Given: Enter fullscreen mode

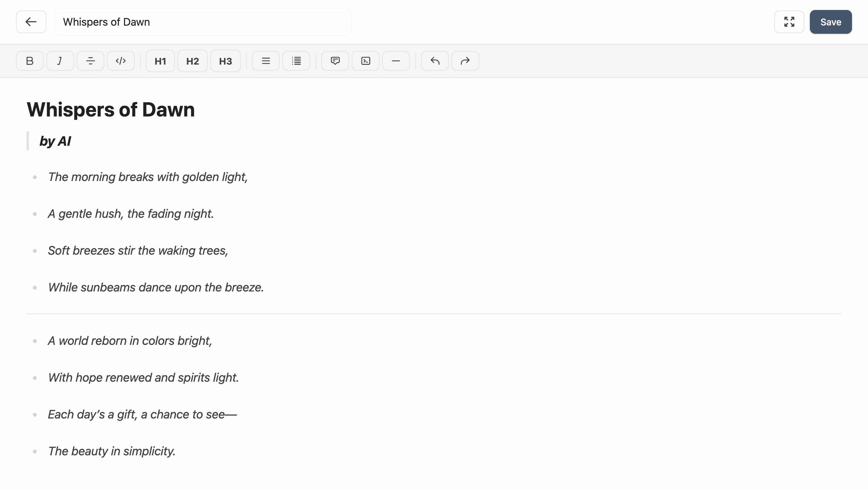Looking at the screenshot, I should tap(789, 22).
